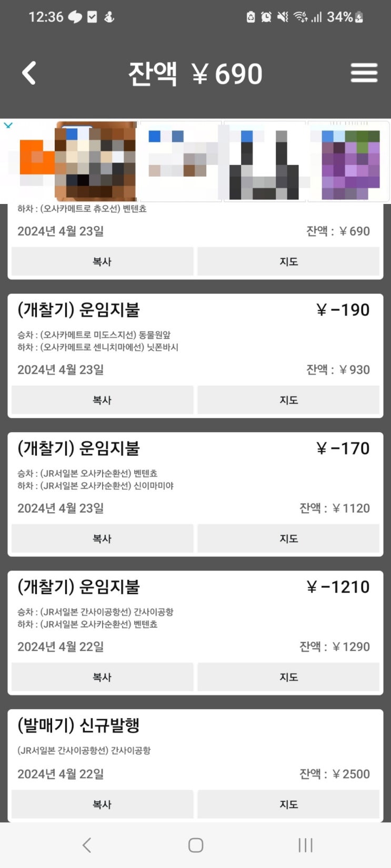Close the ad banner with X

8,126
